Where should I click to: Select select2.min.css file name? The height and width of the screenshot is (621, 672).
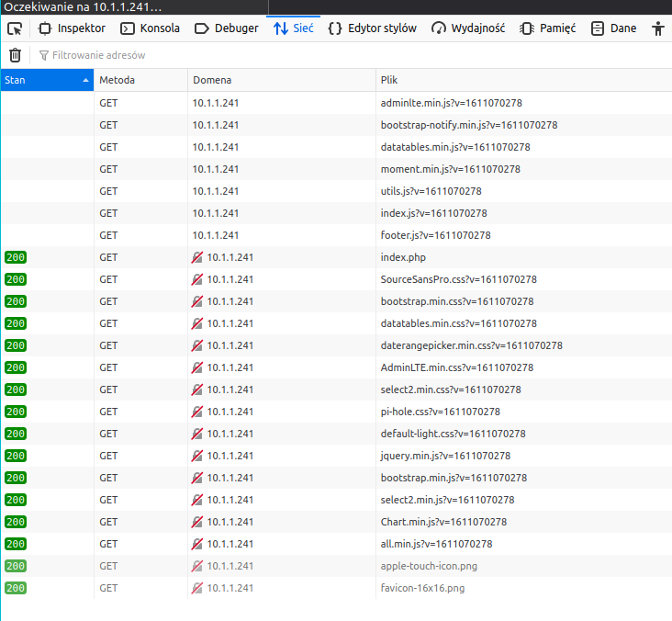pos(451,390)
